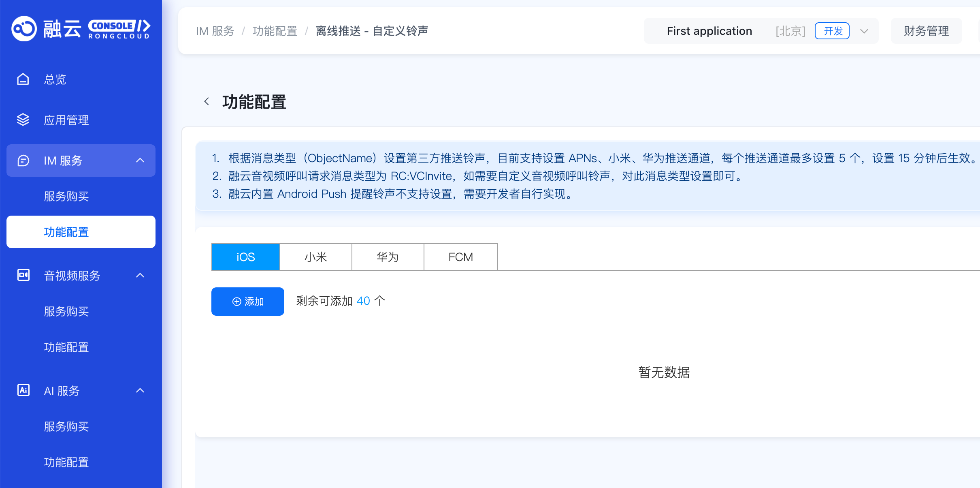
Task: Click the chat bubble IM 服务 icon
Action: pyautogui.click(x=23, y=161)
